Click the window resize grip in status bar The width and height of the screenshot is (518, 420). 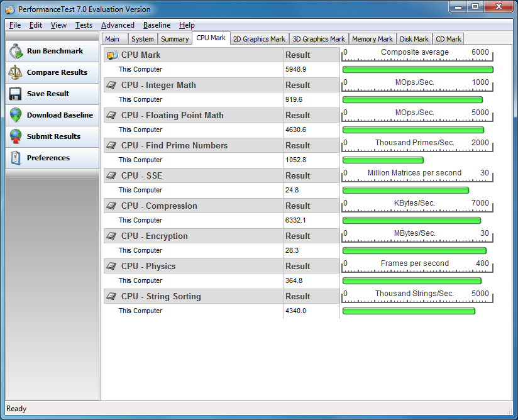click(x=509, y=411)
